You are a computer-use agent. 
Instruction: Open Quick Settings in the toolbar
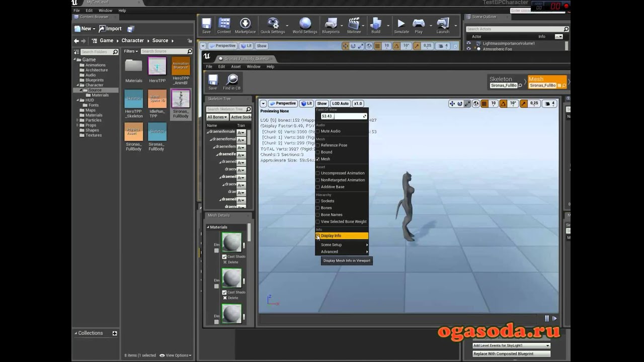coord(273,26)
